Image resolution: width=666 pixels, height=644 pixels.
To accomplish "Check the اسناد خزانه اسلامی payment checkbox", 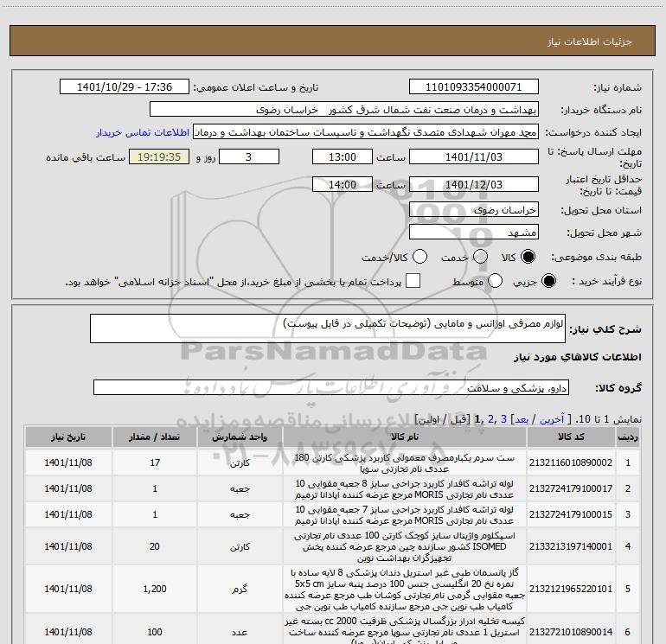I will tap(413, 281).
